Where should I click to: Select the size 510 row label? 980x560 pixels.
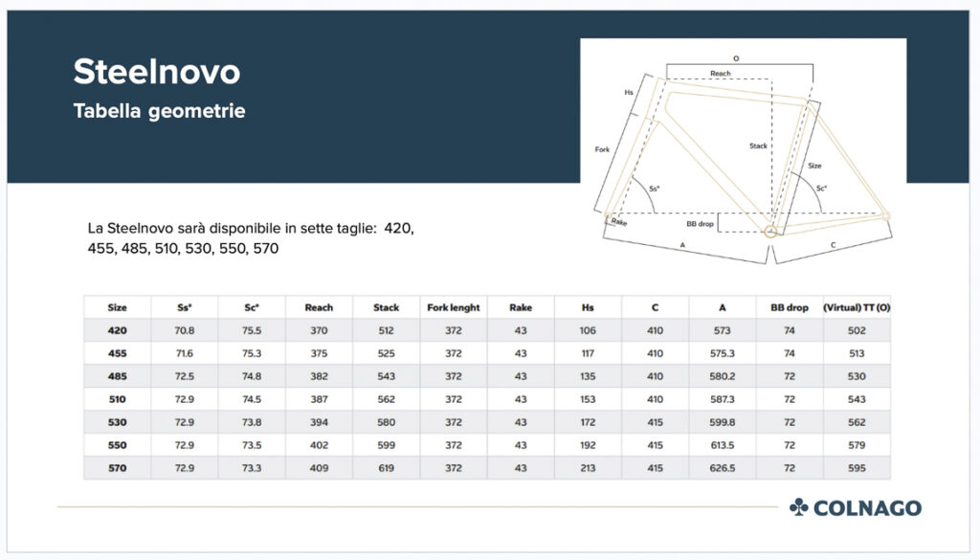point(117,399)
